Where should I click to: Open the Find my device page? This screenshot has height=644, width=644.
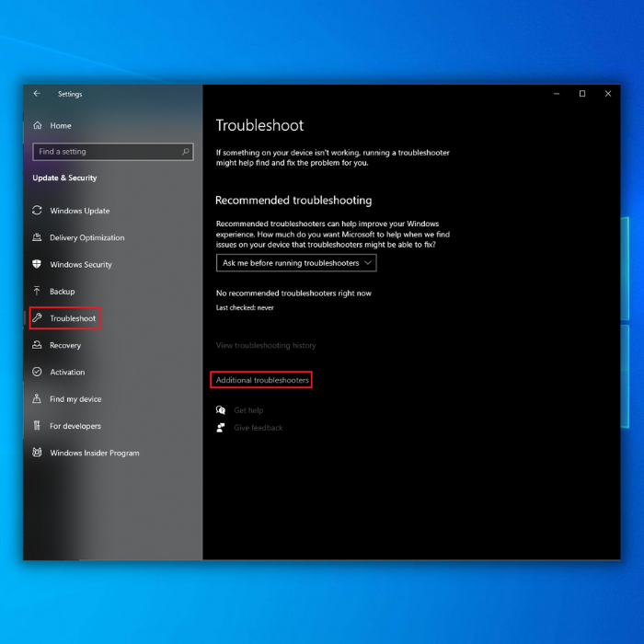coord(75,398)
